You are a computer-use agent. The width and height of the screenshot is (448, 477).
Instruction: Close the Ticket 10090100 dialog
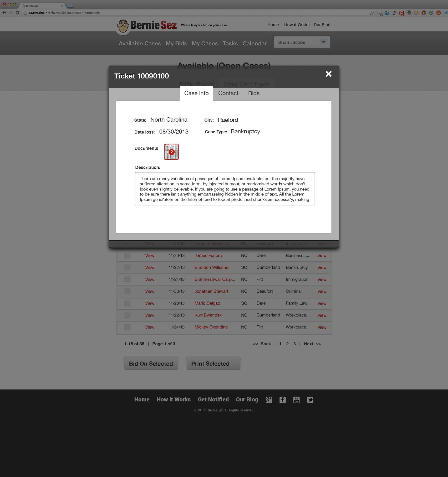coord(328,74)
